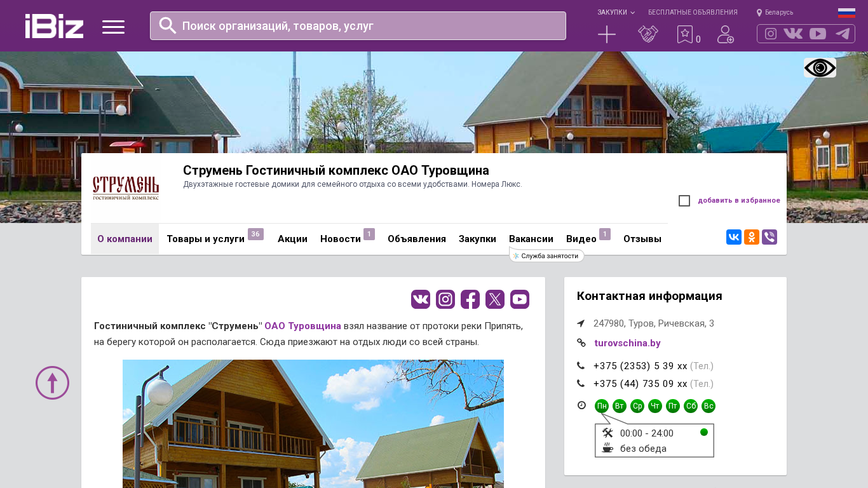Select Wednesday 'Ср' day indicator
Screen dimensions: 868x488
(x=637, y=406)
